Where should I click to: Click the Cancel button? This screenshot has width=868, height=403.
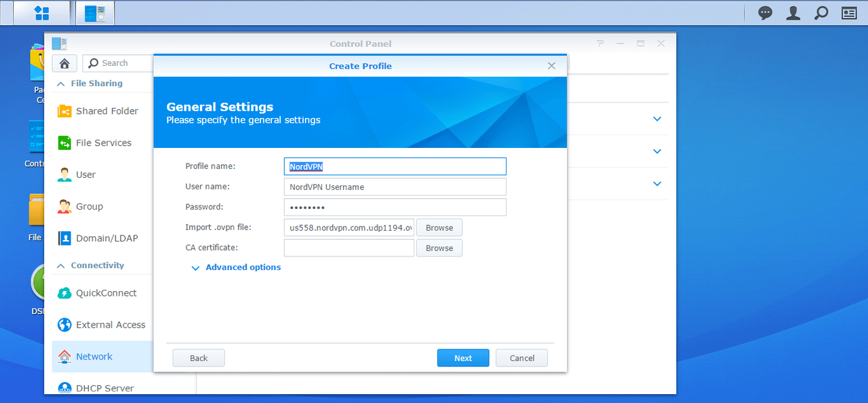pos(522,358)
